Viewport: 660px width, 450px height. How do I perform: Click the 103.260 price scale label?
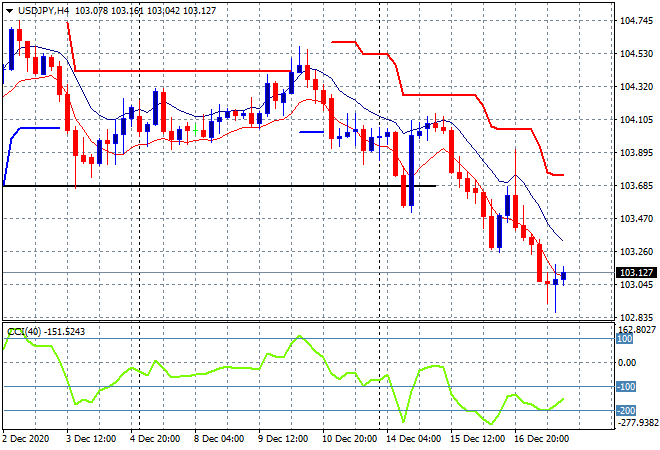click(636, 252)
